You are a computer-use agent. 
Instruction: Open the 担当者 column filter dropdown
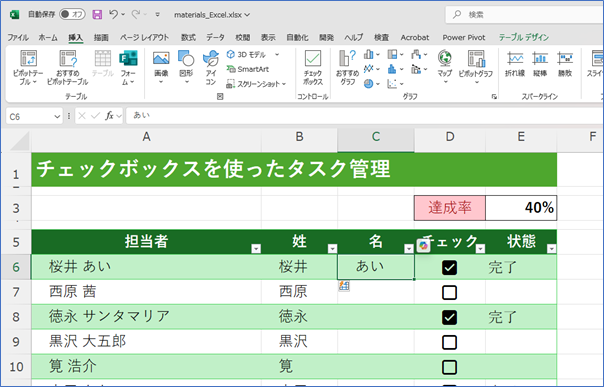(x=256, y=249)
